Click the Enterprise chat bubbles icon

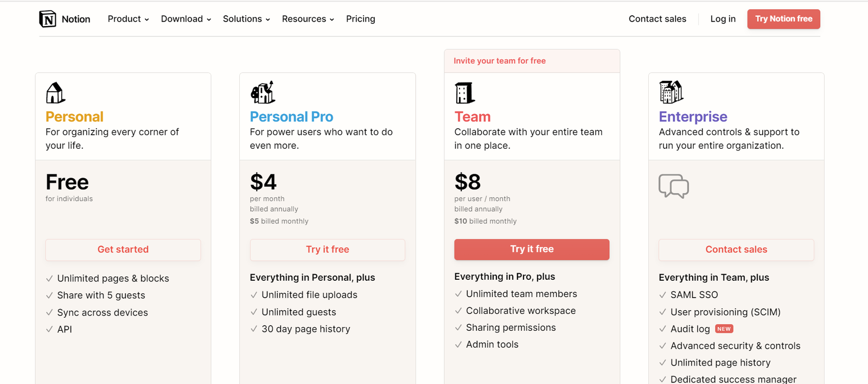click(674, 186)
